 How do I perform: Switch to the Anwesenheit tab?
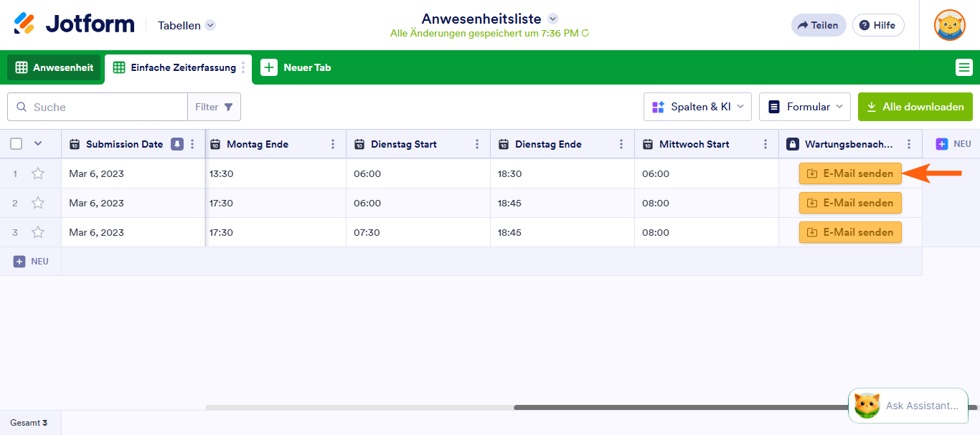pos(55,67)
